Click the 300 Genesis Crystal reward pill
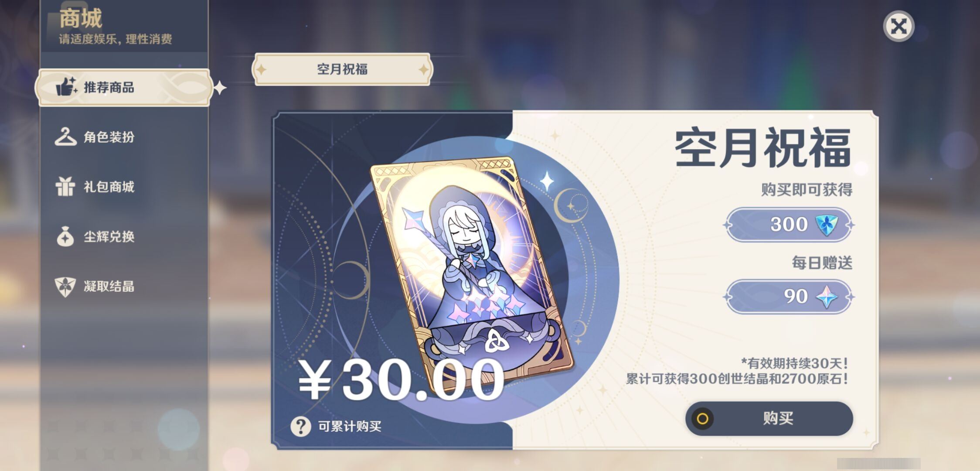 tap(789, 225)
